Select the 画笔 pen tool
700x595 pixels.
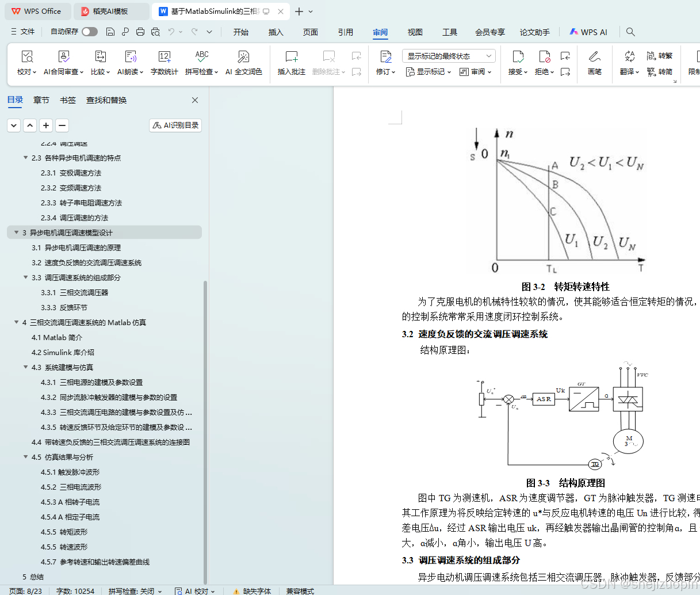(595, 63)
